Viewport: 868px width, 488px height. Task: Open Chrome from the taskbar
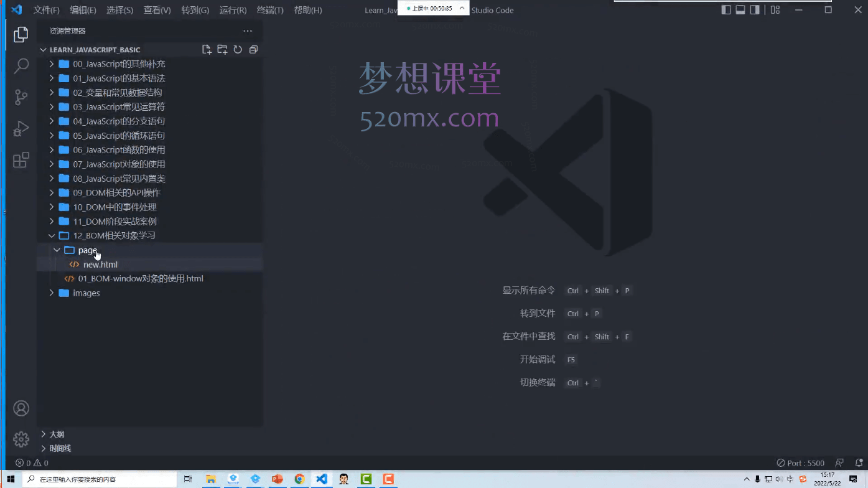[299, 479]
